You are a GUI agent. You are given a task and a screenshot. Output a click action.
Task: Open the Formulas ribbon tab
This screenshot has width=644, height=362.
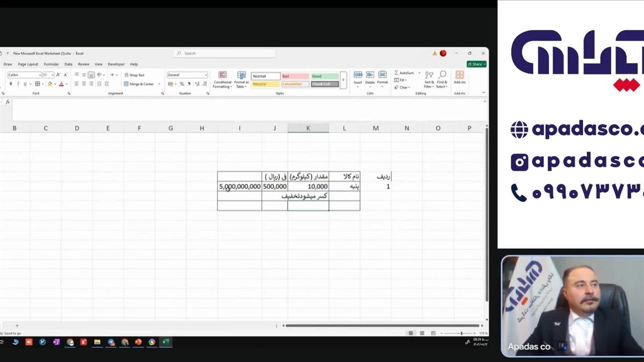click(51, 64)
